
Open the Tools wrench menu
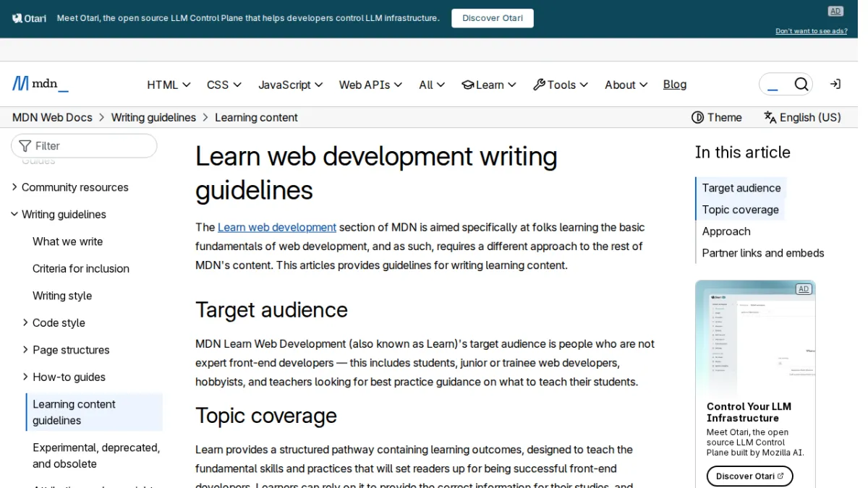pyautogui.click(x=561, y=85)
